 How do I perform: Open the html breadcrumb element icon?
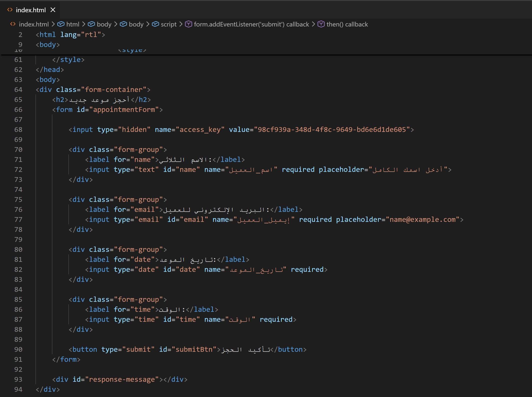click(x=61, y=24)
